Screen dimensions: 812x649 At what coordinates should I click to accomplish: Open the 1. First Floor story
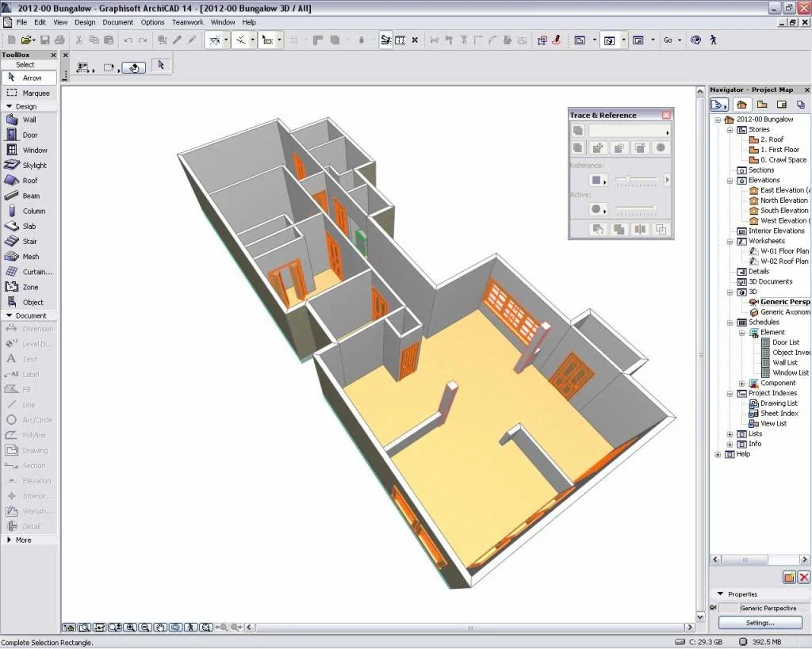779,150
